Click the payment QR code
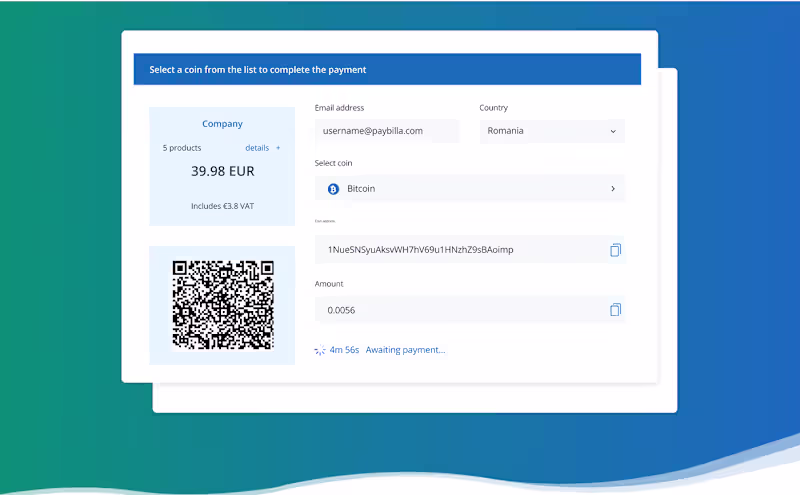The width and height of the screenshot is (800, 495). pos(223,305)
